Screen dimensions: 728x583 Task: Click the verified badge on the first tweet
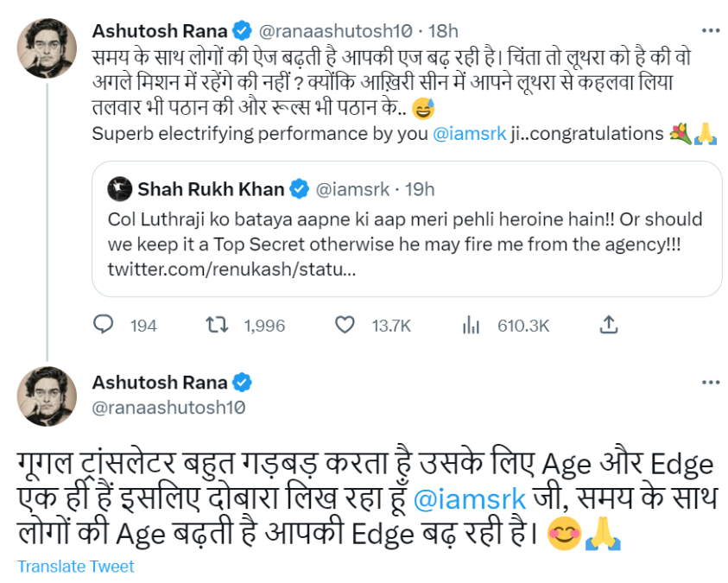(x=241, y=31)
